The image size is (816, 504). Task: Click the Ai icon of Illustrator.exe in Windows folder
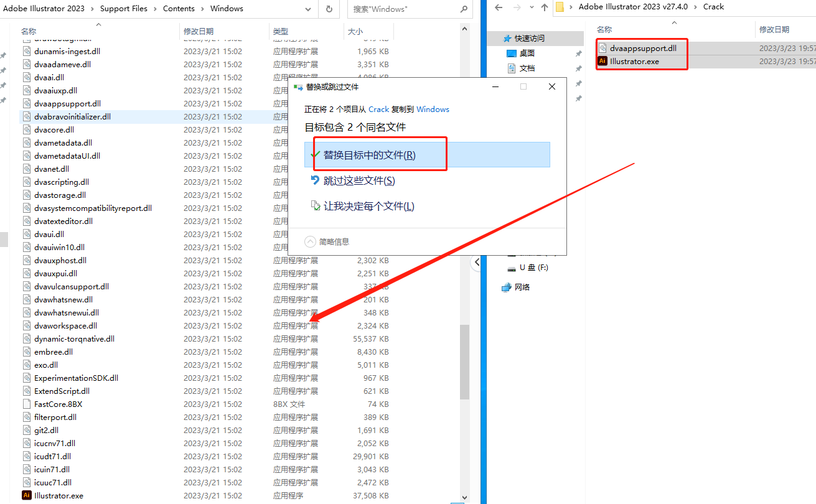[x=26, y=495]
